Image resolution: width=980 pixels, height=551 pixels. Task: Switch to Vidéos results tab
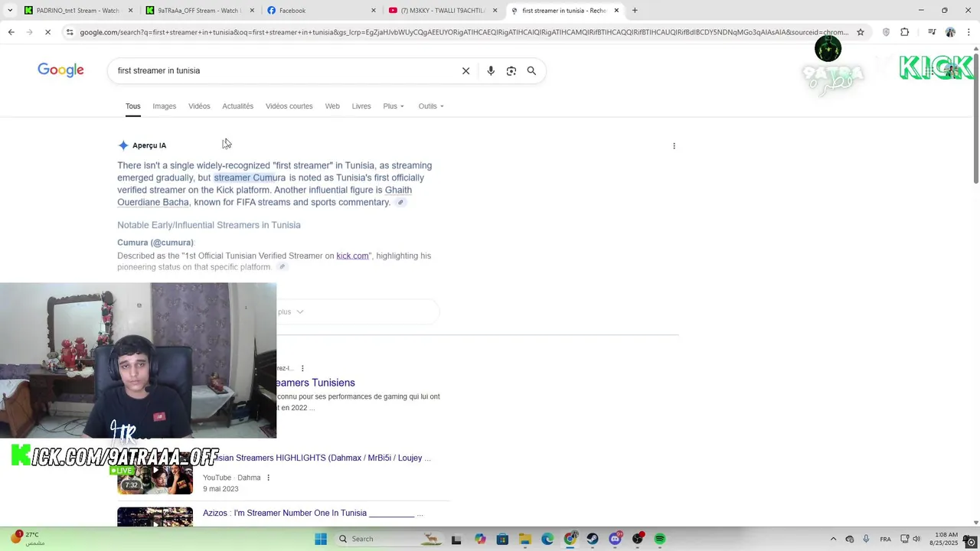point(199,106)
